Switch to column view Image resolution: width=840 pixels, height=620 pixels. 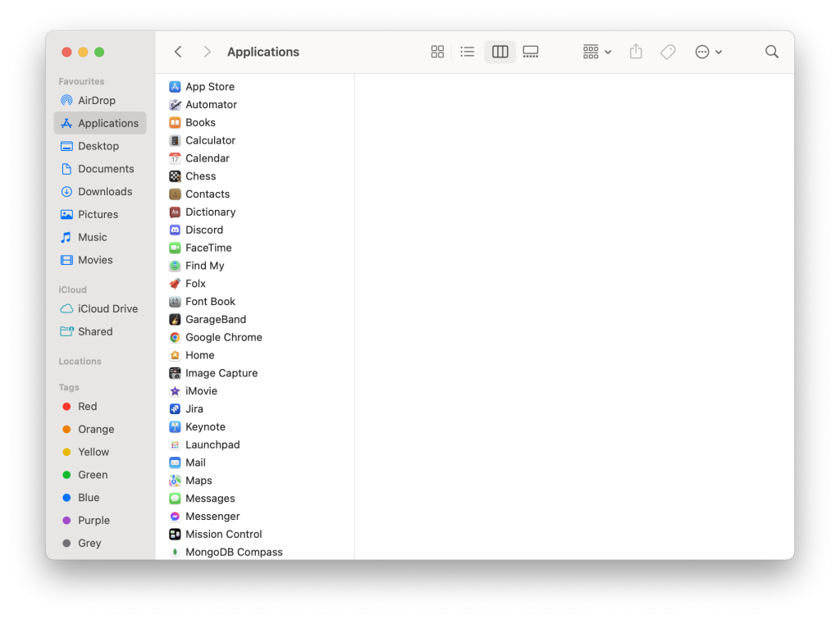[500, 52]
